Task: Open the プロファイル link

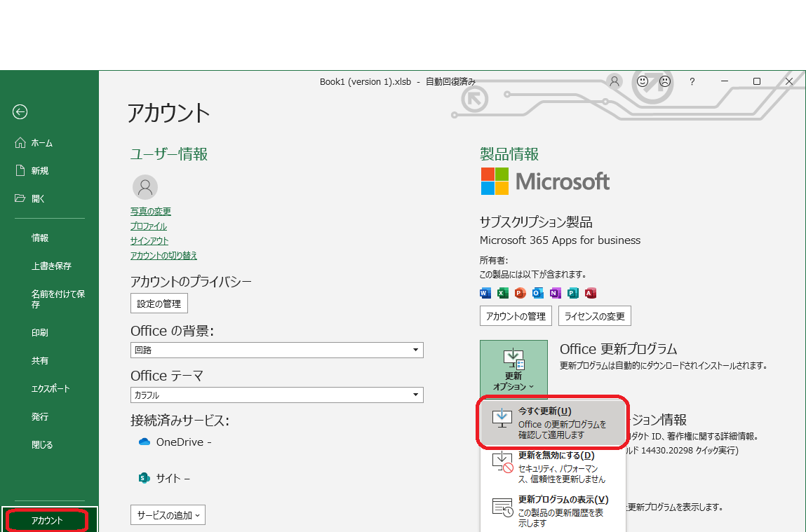Action: (149, 226)
